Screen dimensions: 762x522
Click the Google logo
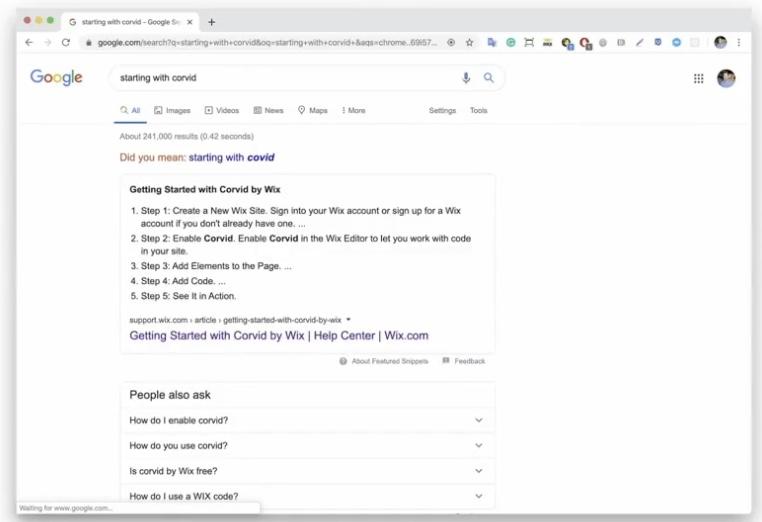[x=56, y=77]
